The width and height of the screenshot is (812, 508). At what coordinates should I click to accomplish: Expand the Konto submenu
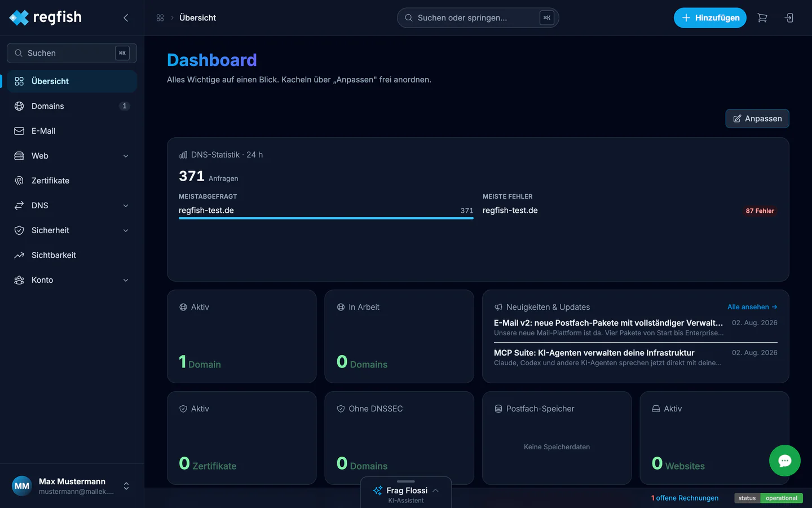click(x=126, y=280)
